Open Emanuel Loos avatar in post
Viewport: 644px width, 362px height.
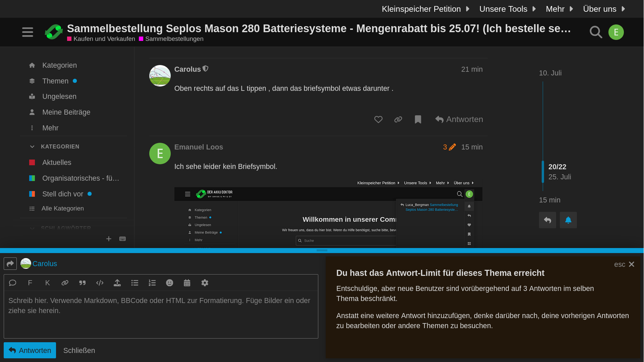(x=160, y=154)
